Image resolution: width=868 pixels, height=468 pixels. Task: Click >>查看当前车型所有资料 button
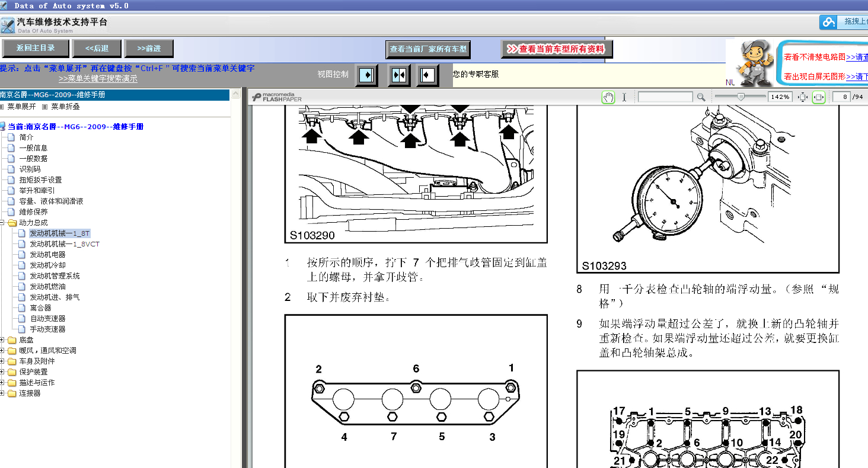point(557,49)
